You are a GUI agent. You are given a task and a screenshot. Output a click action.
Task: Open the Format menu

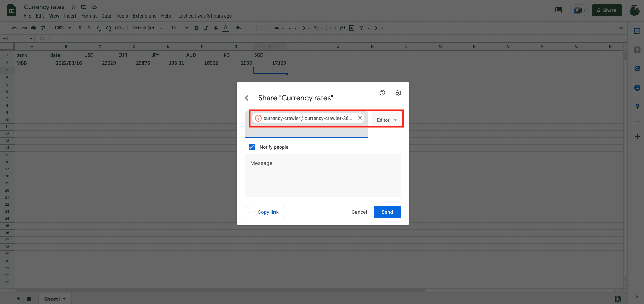[x=89, y=16]
